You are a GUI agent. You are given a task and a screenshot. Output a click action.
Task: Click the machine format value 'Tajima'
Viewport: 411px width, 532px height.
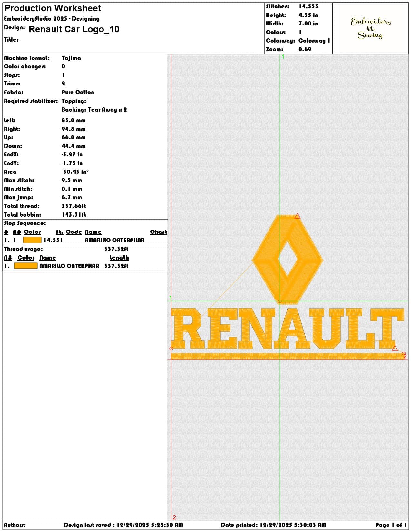[x=71, y=58]
